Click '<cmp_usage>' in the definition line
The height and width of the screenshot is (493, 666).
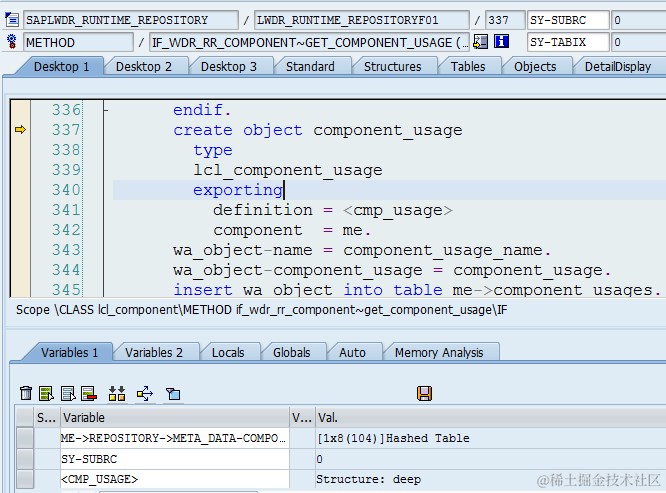point(398,210)
